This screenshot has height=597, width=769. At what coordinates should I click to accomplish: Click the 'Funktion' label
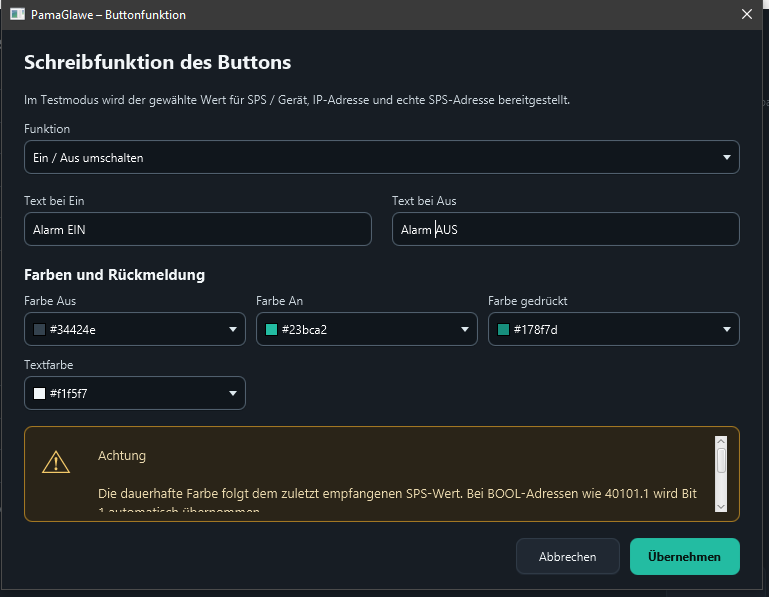pyautogui.click(x=47, y=129)
